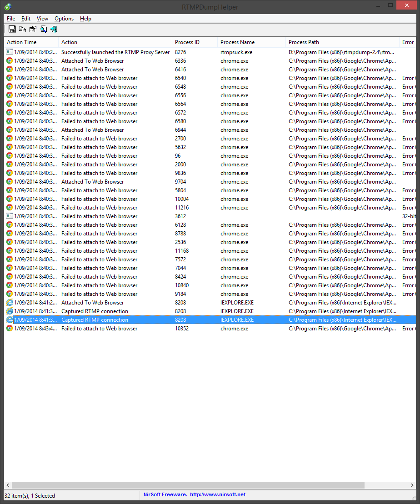Open the Help menu
The height and width of the screenshot is (504, 420).
[x=85, y=19]
